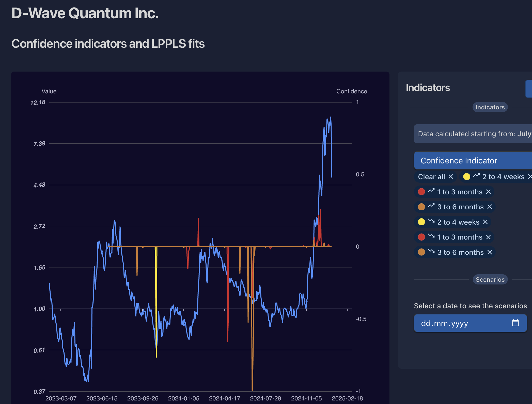Click the Confidence axis title

pyautogui.click(x=352, y=91)
